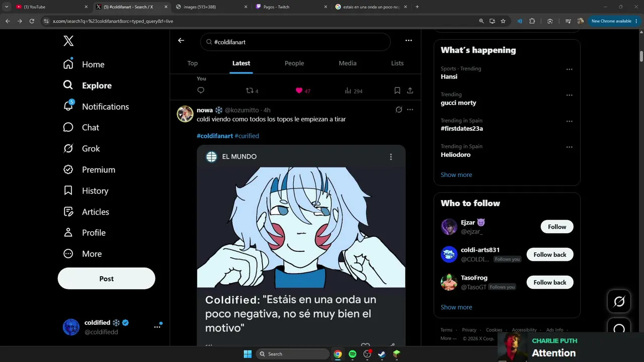Click Show more under Who to follow
This screenshot has height=362, width=644.
coord(456,307)
